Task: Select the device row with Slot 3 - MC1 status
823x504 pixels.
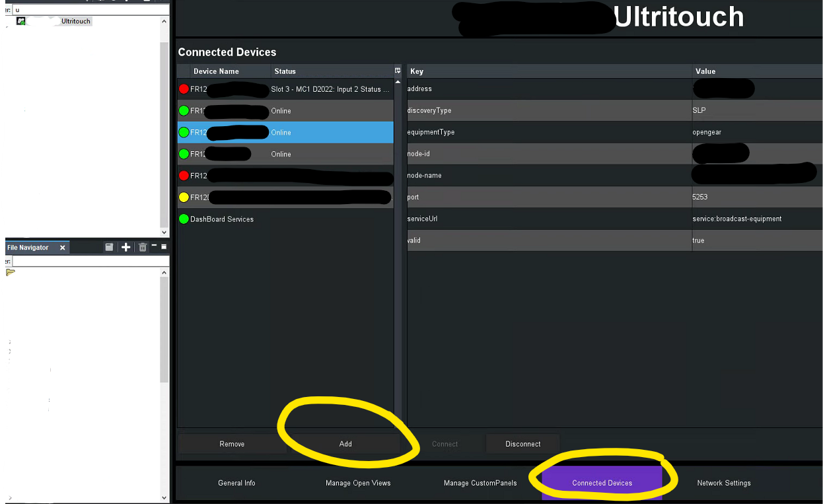Action: coord(285,89)
